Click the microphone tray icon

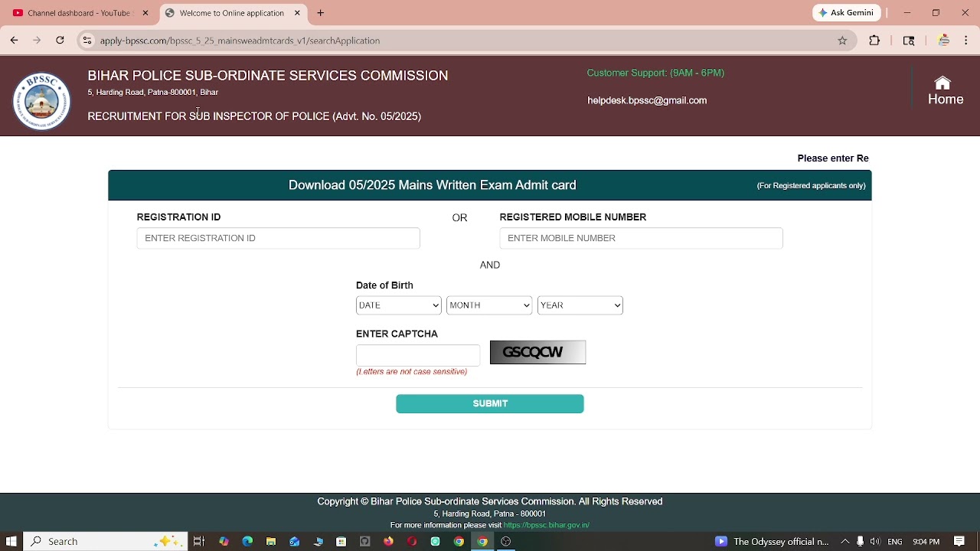click(x=861, y=541)
